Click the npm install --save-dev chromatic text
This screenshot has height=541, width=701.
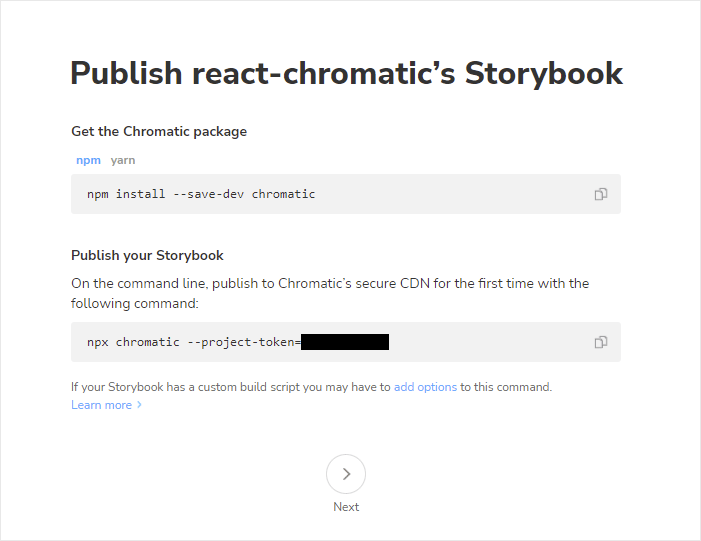[x=201, y=194]
